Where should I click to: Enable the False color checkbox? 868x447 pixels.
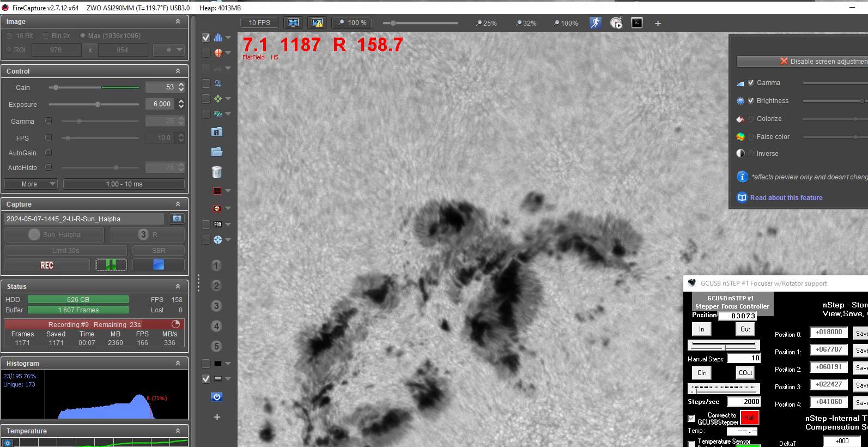pos(751,136)
